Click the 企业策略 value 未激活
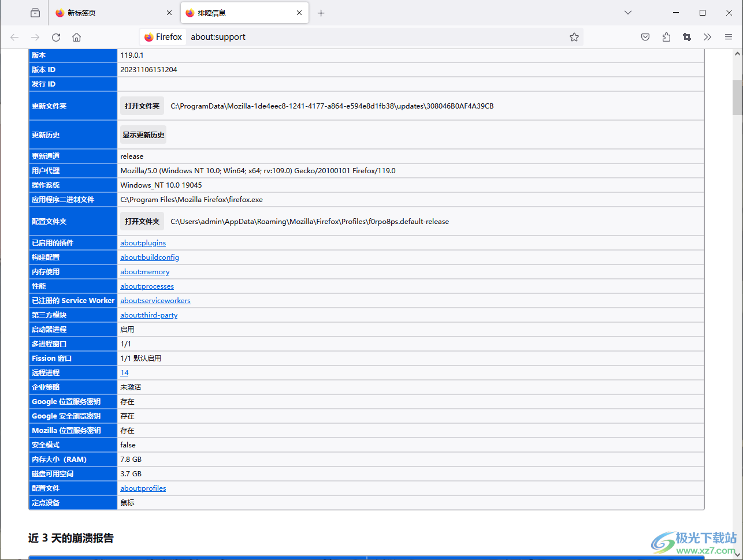Image resolution: width=743 pixels, height=560 pixels. click(131, 387)
